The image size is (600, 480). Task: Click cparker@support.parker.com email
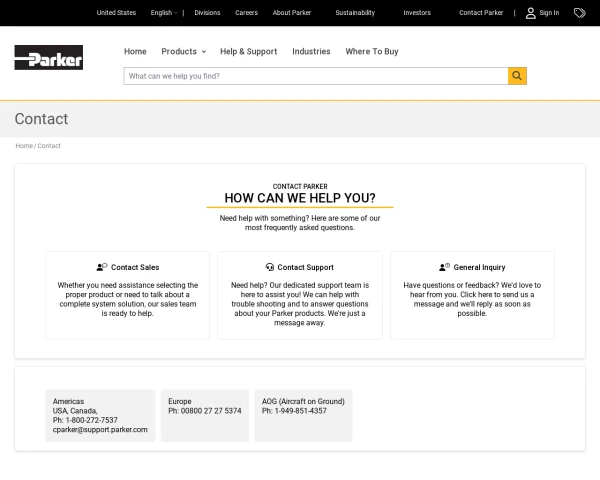(x=100, y=429)
